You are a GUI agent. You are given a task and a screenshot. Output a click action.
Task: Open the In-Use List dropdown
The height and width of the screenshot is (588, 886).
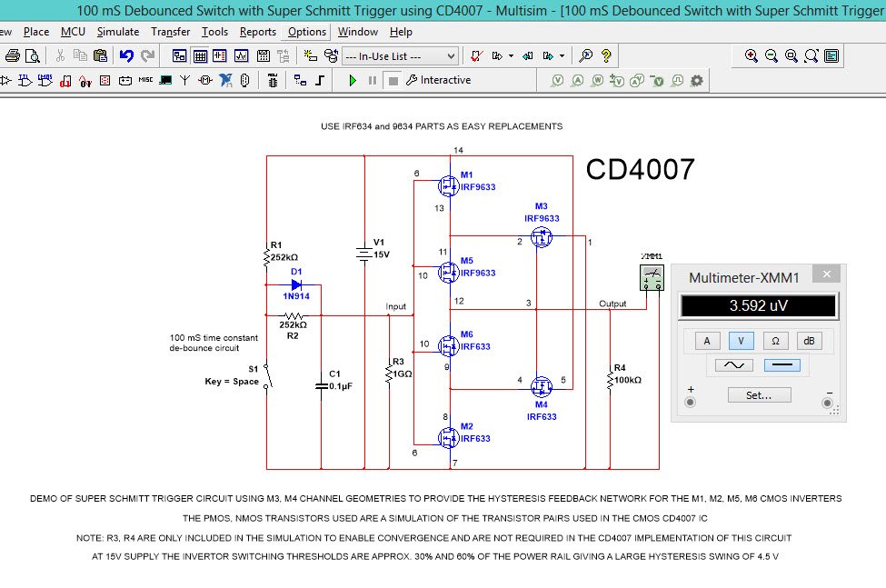(x=400, y=56)
